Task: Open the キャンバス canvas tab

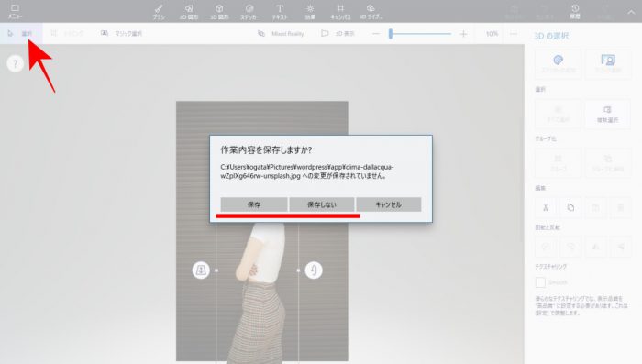Action: pyautogui.click(x=340, y=12)
